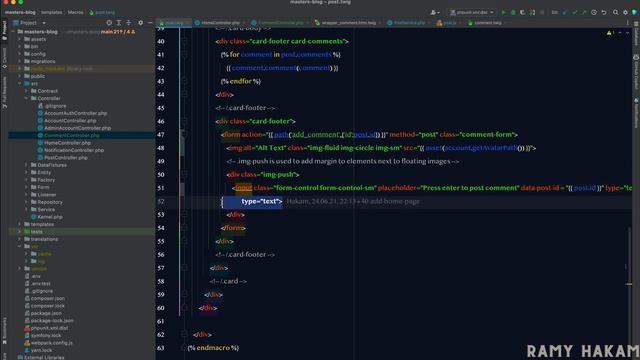Open phpunit.xml.dist in the project tree
Image resolution: width=640 pixels, height=360 pixels.
(49, 328)
